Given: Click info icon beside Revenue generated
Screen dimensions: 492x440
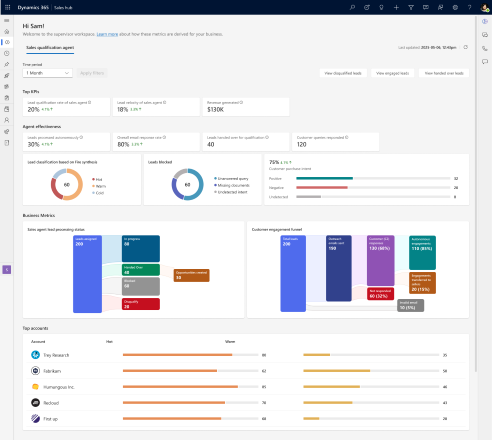Looking at the screenshot, I should 241,102.
